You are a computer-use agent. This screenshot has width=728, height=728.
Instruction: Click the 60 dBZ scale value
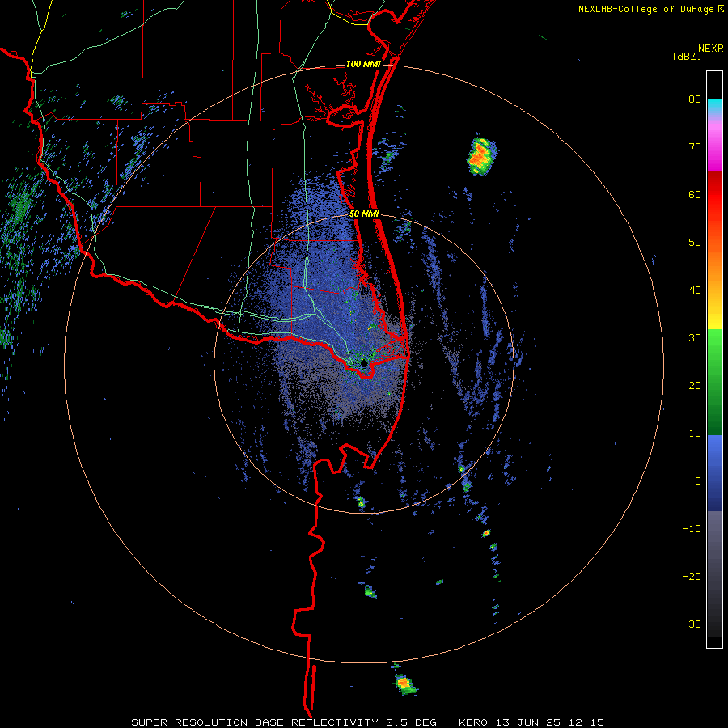[695, 194]
